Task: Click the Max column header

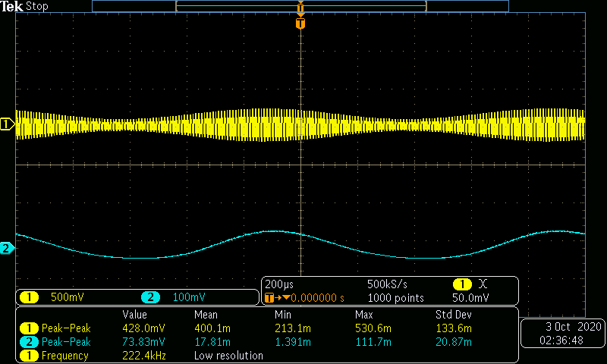Action: [x=364, y=315]
